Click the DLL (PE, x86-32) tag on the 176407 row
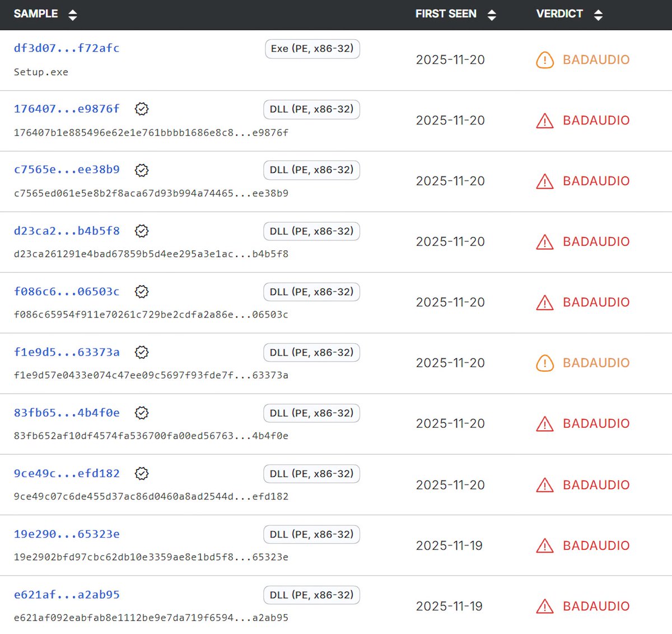The width and height of the screenshot is (672, 634). 311,109
